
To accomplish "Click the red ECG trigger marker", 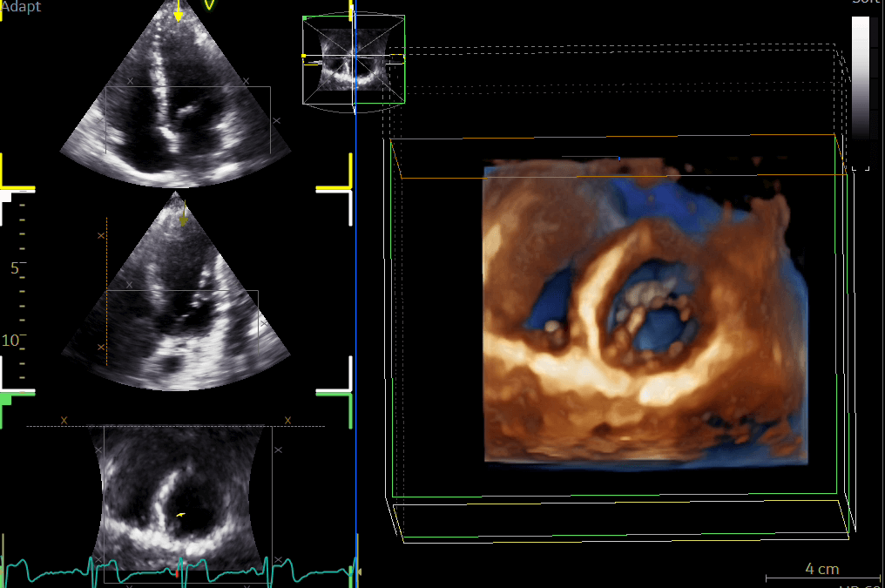I will (x=177, y=573).
